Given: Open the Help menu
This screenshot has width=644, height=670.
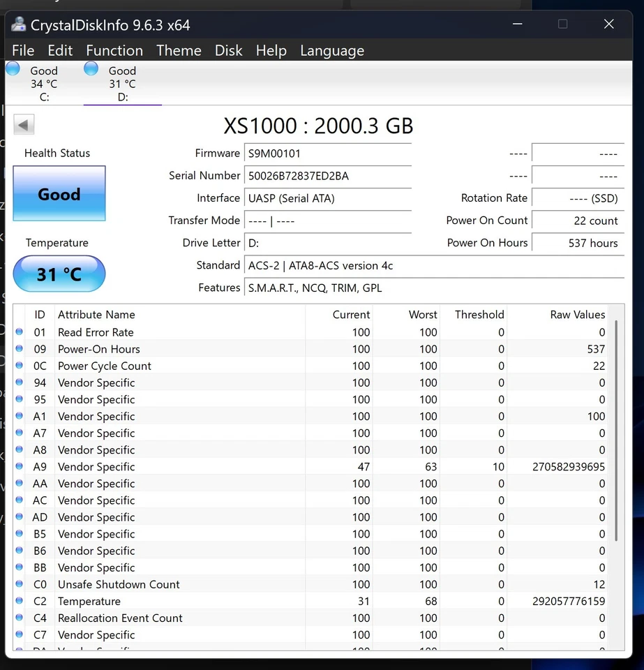Looking at the screenshot, I should pyautogui.click(x=271, y=50).
